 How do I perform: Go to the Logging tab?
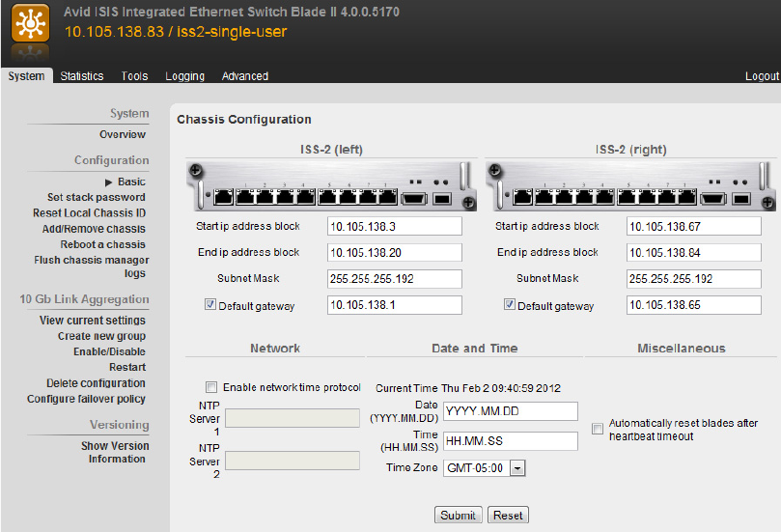tap(184, 76)
